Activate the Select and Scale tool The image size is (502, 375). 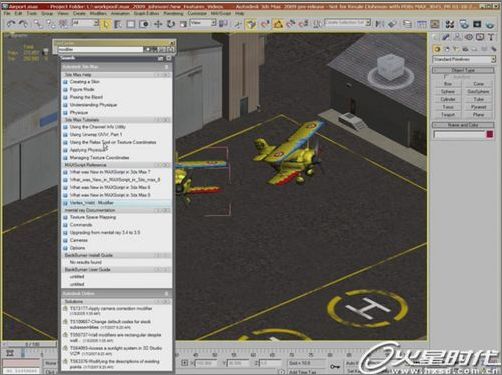[x=183, y=24]
